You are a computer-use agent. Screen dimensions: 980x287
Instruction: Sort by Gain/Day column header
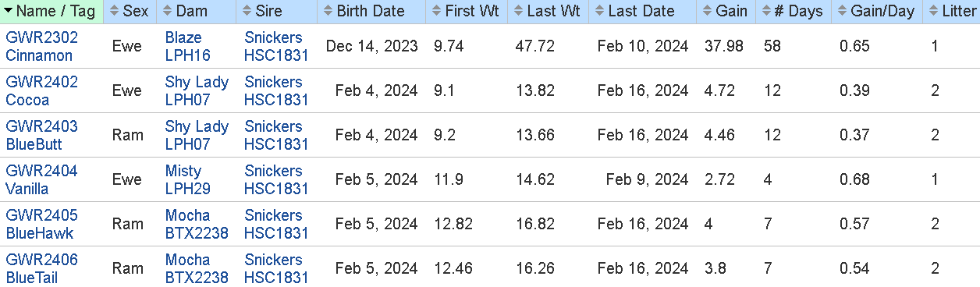click(x=876, y=12)
